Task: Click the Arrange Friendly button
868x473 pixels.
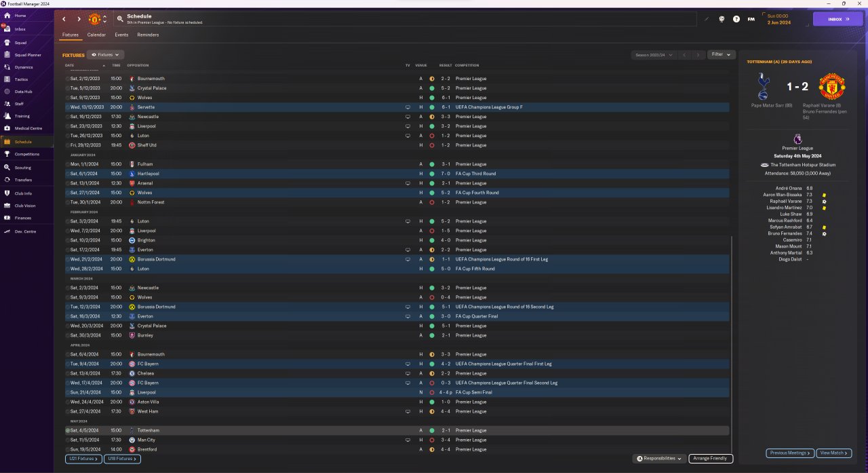Action: [711, 459]
